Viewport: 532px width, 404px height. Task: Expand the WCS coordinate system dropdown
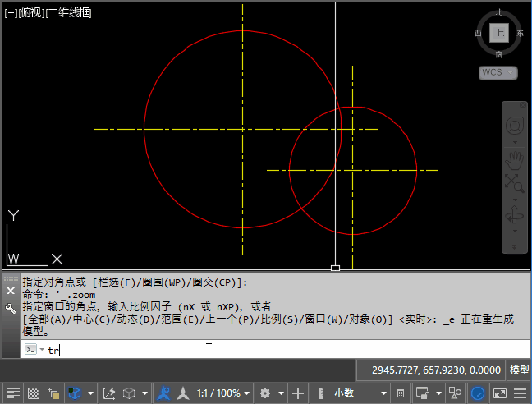pos(498,73)
